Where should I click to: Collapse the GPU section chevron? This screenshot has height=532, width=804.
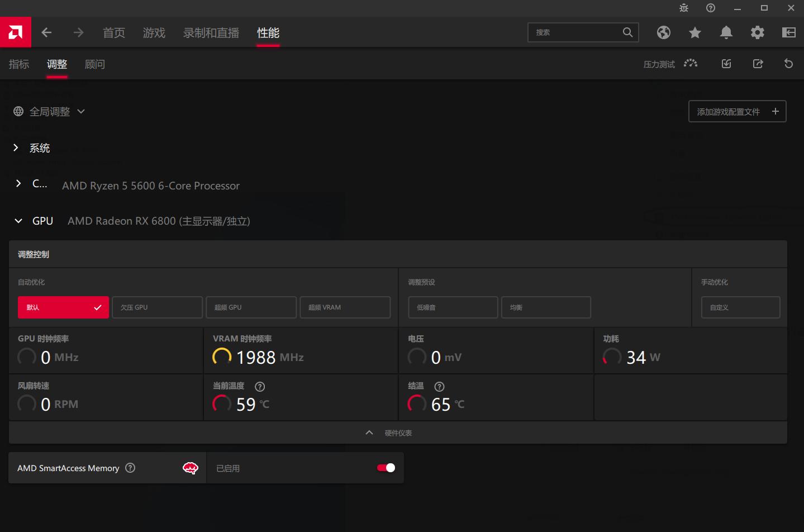[x=18, y=221]
